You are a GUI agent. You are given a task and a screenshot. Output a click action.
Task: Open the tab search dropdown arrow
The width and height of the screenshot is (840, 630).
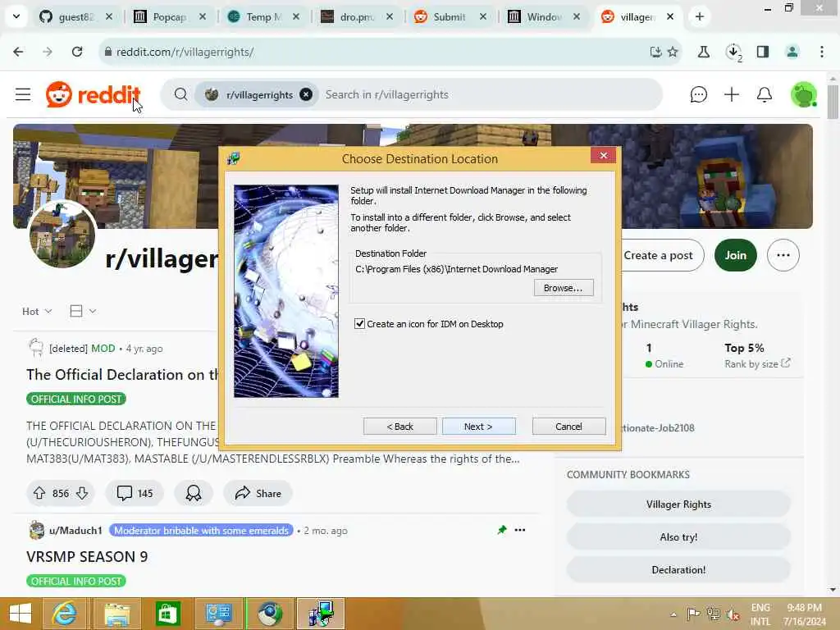tap(16, 16)
